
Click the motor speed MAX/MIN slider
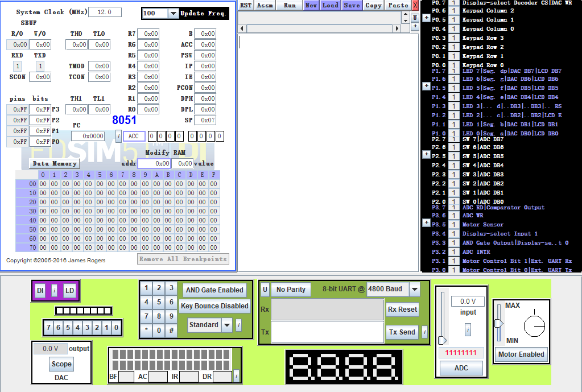(x=499, y=323)
